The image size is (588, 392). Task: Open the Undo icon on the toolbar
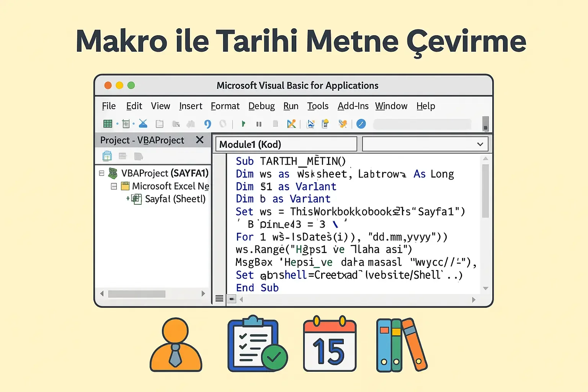(x=207, y=123)
